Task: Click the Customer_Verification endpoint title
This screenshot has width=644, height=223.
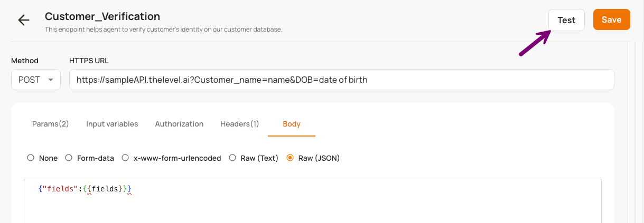Action: pyautogui.click(x=102, y=16)
